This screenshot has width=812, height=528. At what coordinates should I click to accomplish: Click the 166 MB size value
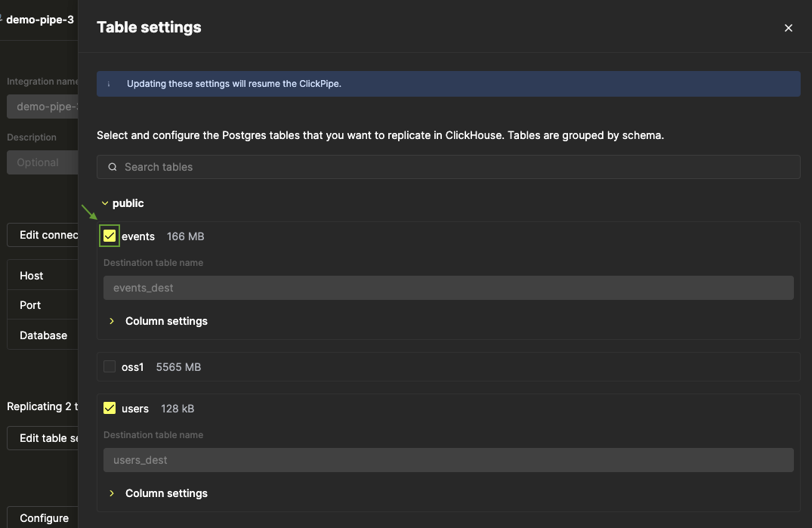(x=185, y=236)
